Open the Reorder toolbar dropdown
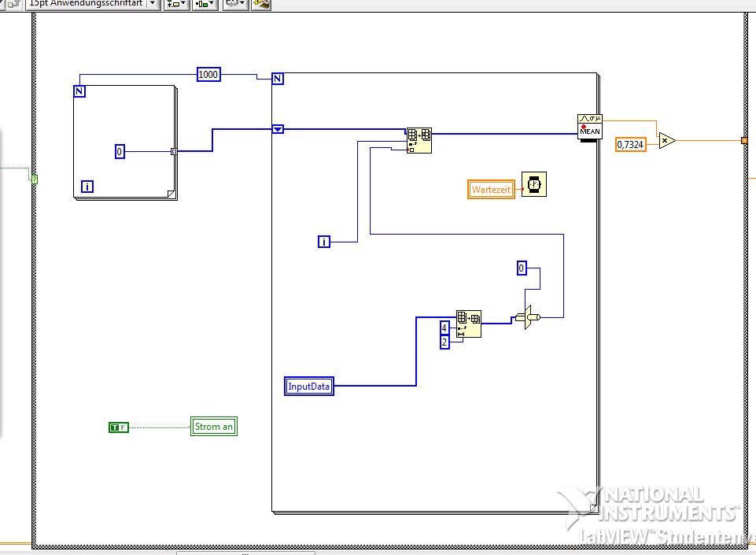756x555 pixels. [x=235, y=4]
